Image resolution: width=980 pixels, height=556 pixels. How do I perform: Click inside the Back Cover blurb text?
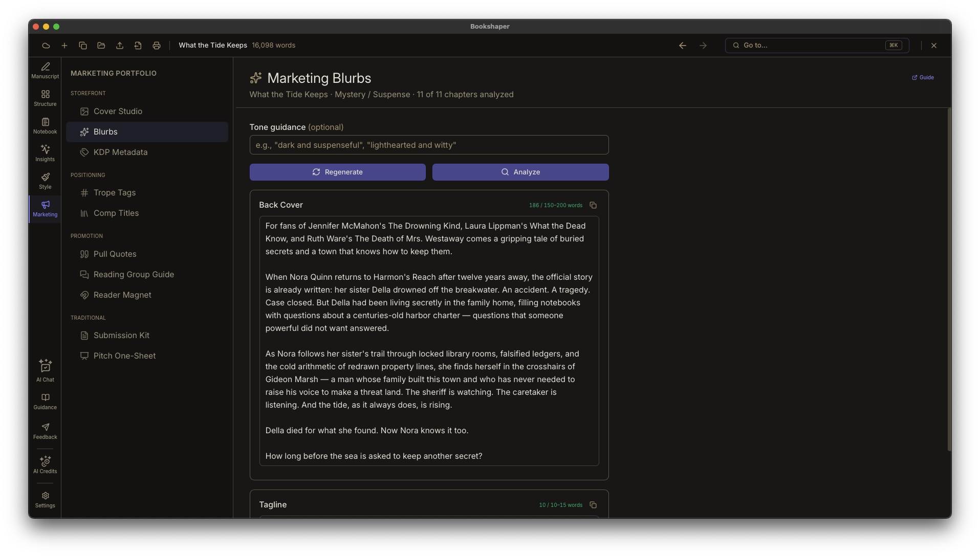pyautogui.click(x=429, y=341)
